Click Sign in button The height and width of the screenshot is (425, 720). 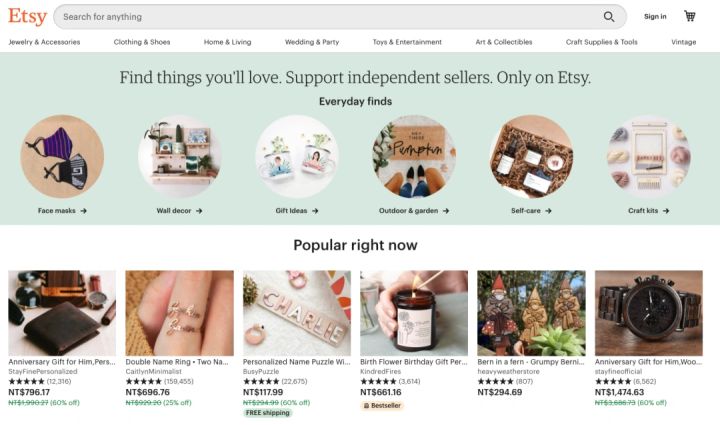[x=655, y=17]
